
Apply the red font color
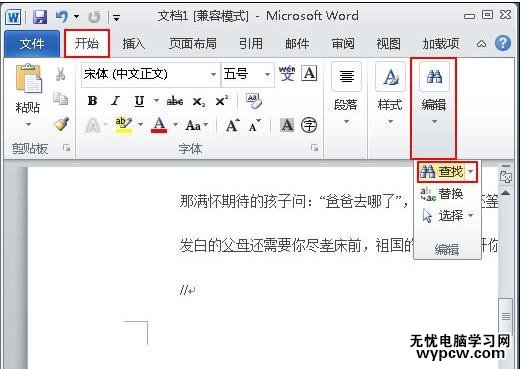159,125
